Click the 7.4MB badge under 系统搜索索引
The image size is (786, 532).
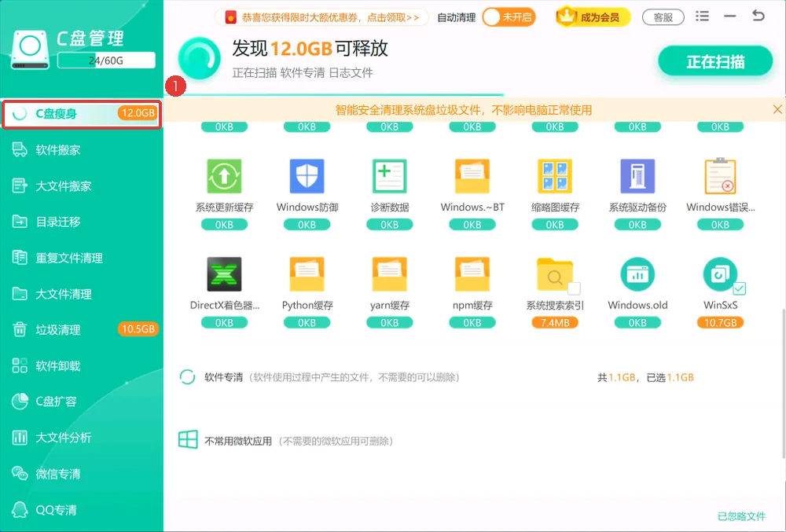point(555,323)
